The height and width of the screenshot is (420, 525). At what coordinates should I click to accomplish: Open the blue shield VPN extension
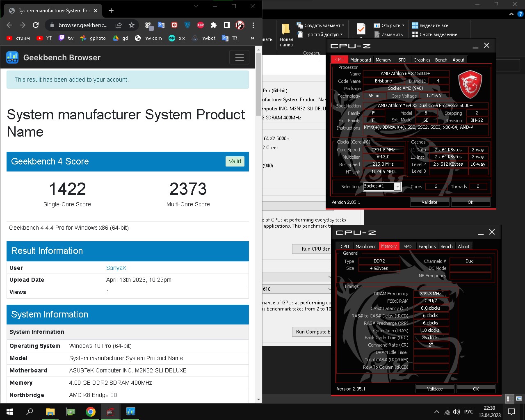tap(187, 25)
